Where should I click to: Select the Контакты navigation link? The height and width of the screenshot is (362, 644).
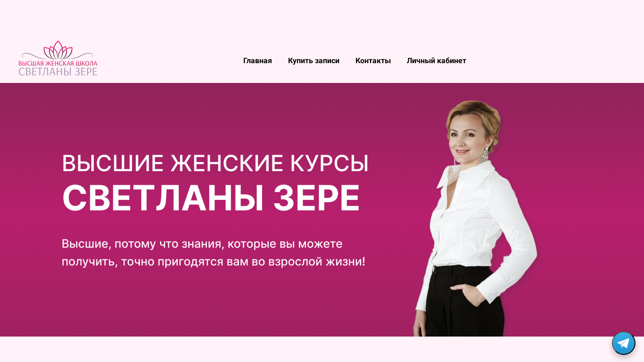pos(373,61)
